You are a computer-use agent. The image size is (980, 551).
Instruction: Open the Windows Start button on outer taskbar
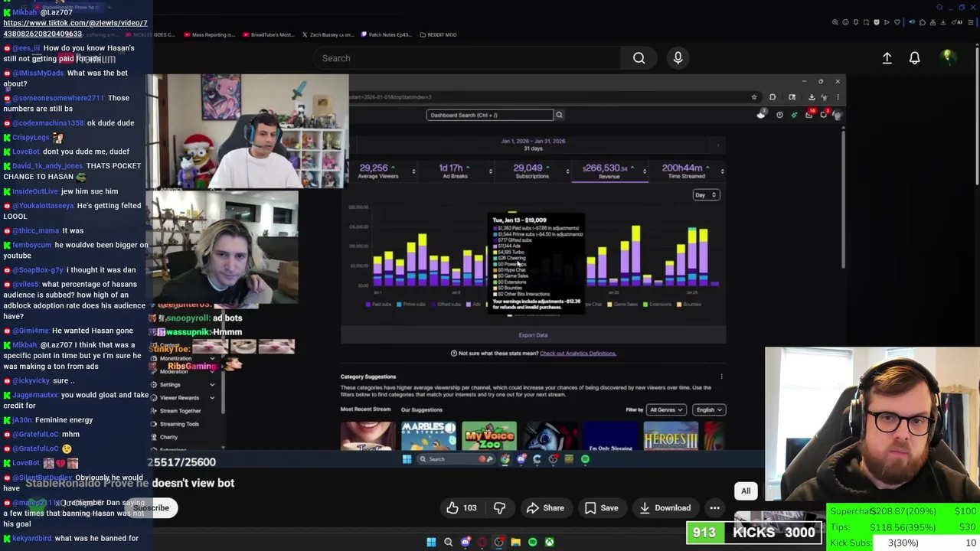(x=431, y=542)
